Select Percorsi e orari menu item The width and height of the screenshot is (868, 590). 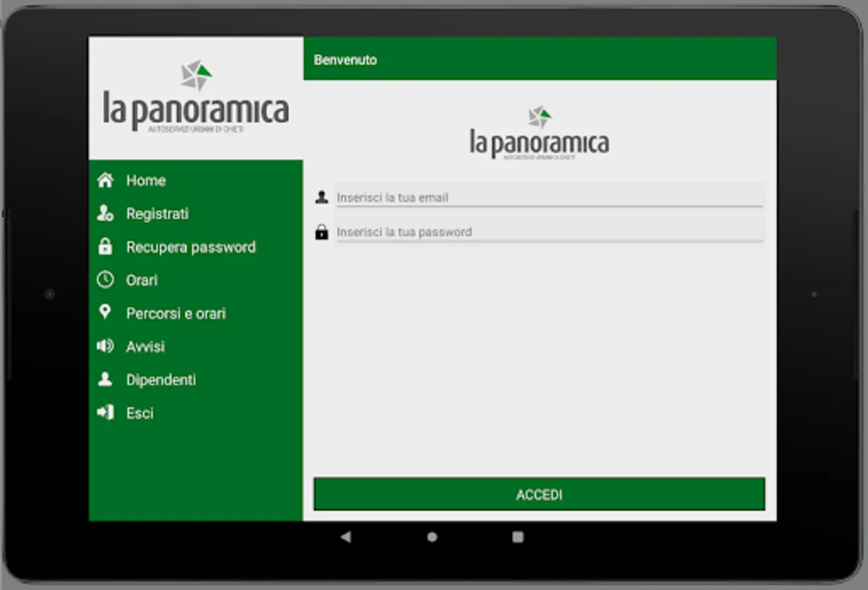pos(196,313)
